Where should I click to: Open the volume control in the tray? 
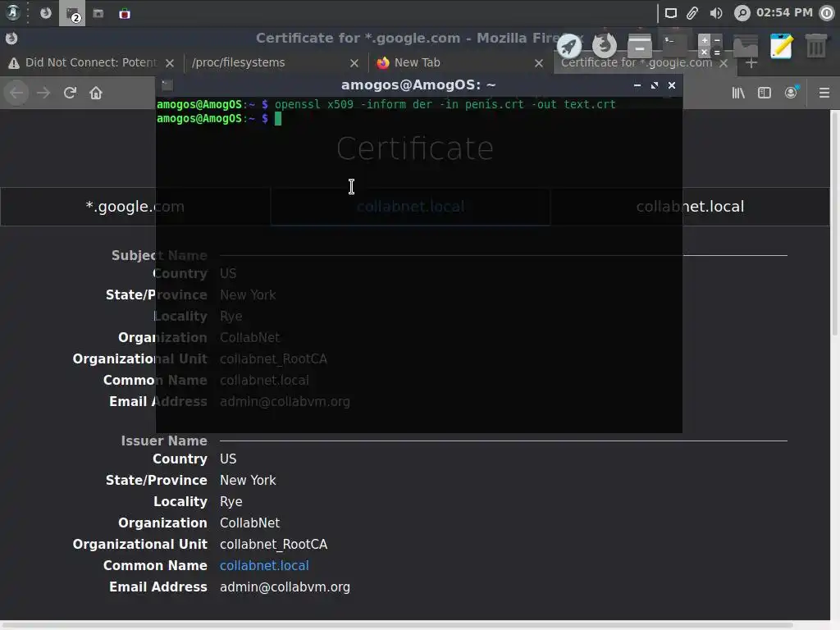(x=715, y=13)
